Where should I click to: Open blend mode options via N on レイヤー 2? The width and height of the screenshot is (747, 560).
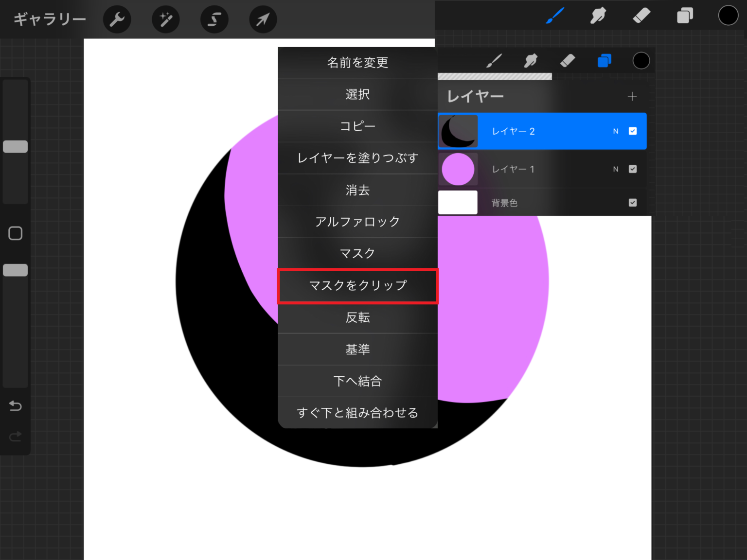click(x=615, y=131)
